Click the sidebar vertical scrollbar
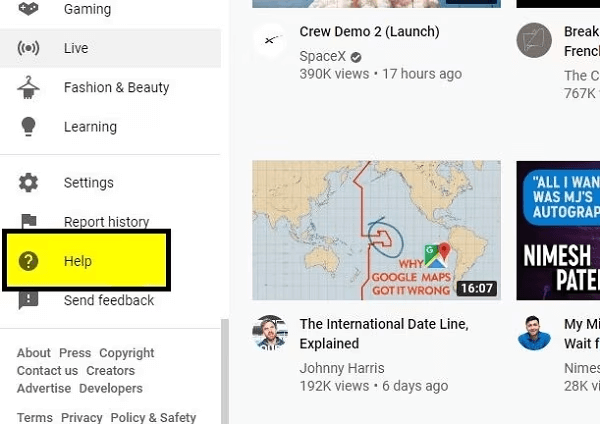Screen dimensions: 600x424 pos(225,370)
